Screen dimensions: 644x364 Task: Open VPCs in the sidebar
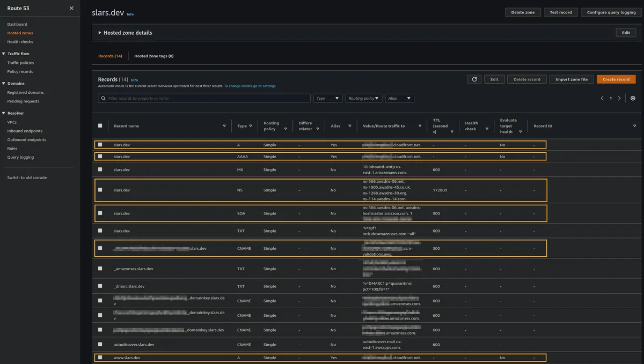coord(12,122)
